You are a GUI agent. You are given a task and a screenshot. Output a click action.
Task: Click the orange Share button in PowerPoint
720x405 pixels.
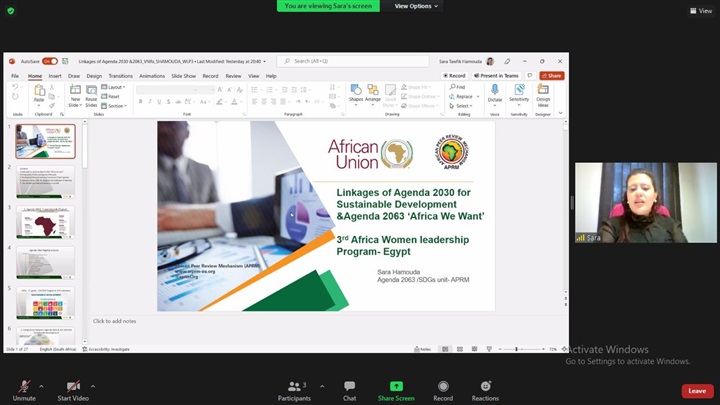pyautogui.click(x=552, y=76)
